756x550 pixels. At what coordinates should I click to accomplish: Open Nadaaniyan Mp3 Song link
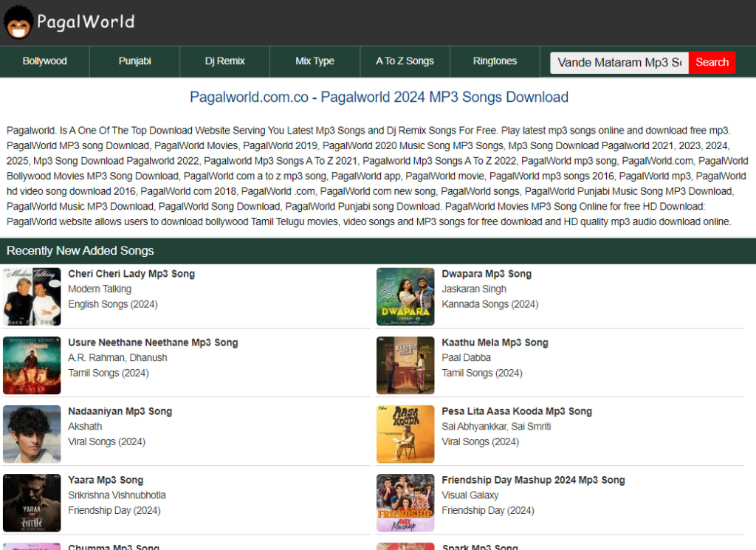120,412
